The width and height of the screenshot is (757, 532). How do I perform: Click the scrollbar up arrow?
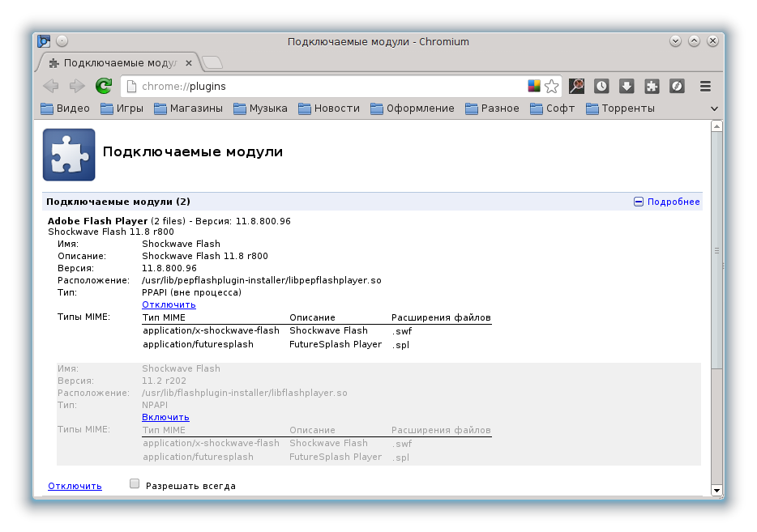pyautogui.click(x=717, y=126)
